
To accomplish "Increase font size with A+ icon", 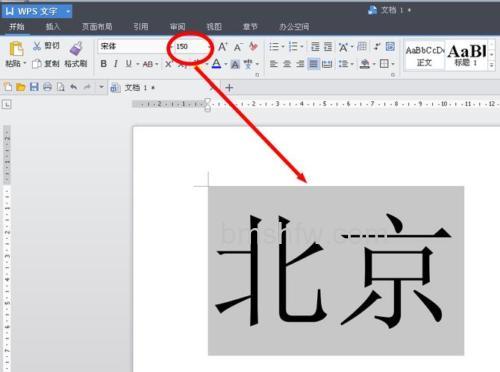I will 223,47.
